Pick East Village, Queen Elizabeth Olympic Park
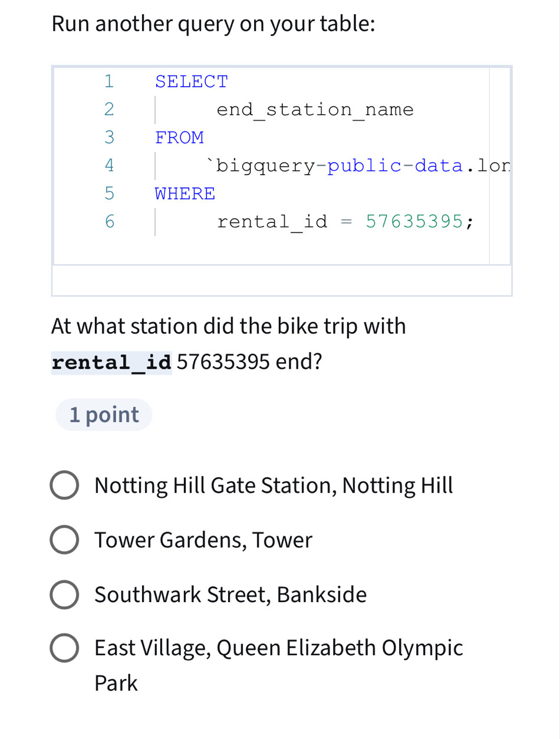This screenshot has height=739, width=560. click(x=64, y=648)
